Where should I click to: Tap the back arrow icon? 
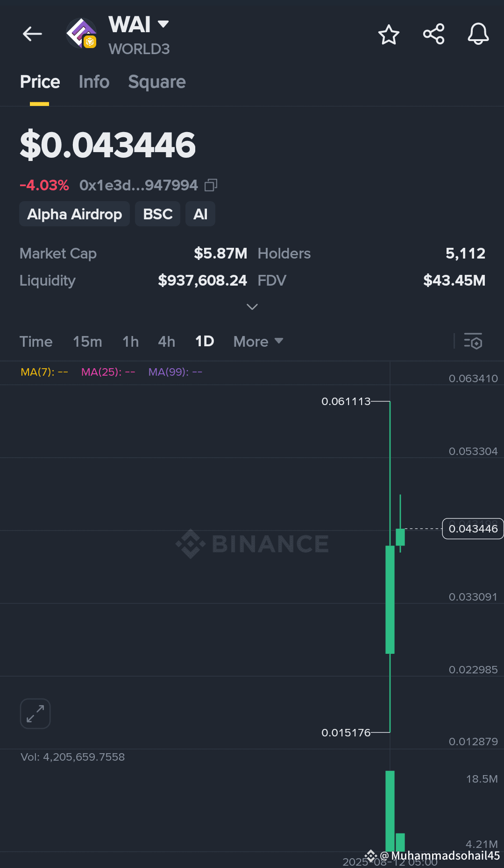tap(32, 34)
